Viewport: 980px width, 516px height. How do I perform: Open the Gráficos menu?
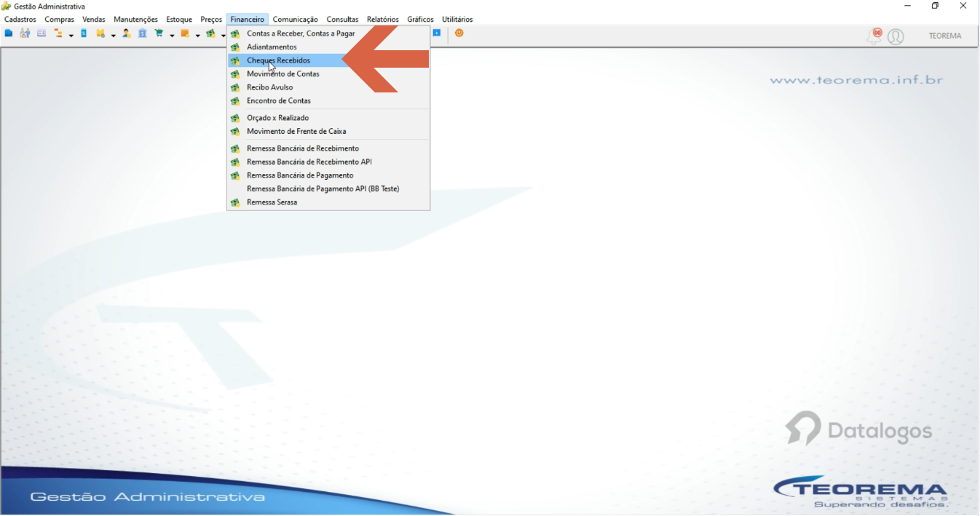(x=421, y=20)
